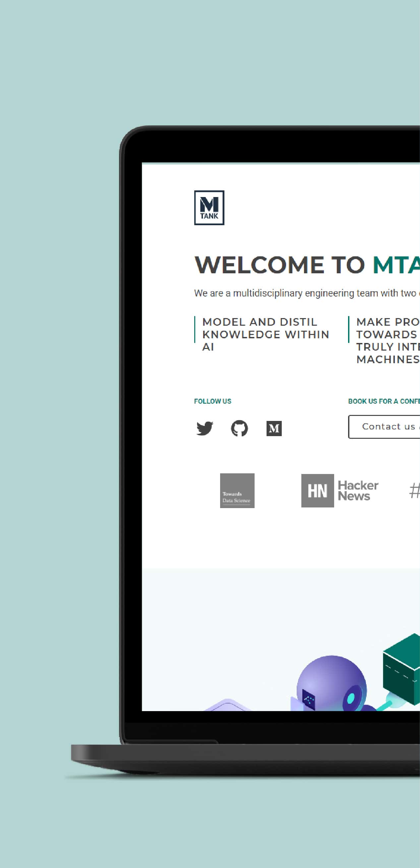The width and height of the screenshot is (420, 868).
Task: Click the 'BOOK US FOR A CONFE' label
Action: [x=384, y=401]
